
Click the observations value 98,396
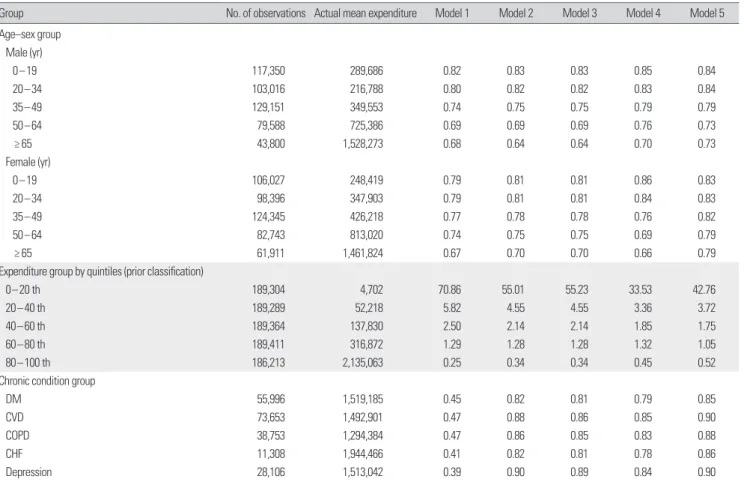click(271, 199)
